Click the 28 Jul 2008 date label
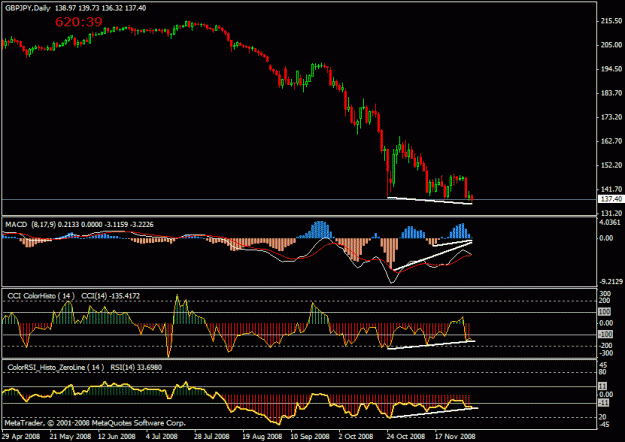Screen dimensions: 625x442 click(x=212, y=436)
